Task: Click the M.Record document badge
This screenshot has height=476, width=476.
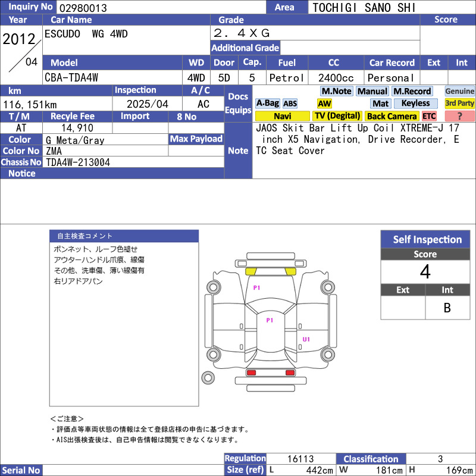Action: point(412,91)
